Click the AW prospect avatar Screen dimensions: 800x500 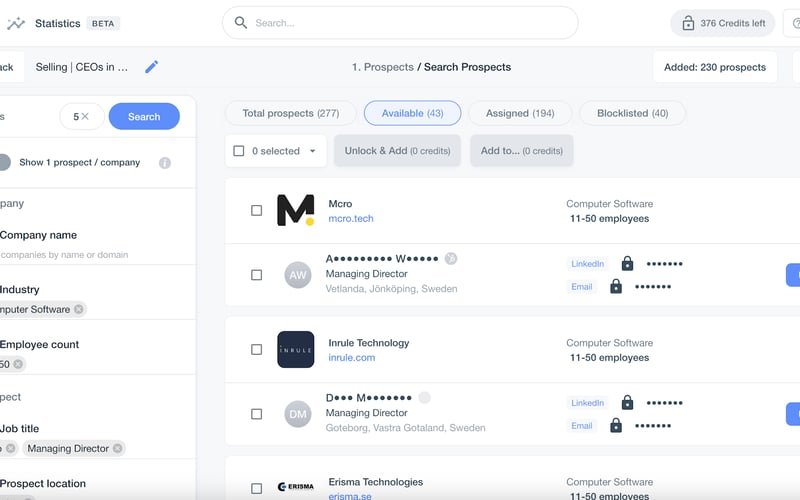(x=297, y=275)
